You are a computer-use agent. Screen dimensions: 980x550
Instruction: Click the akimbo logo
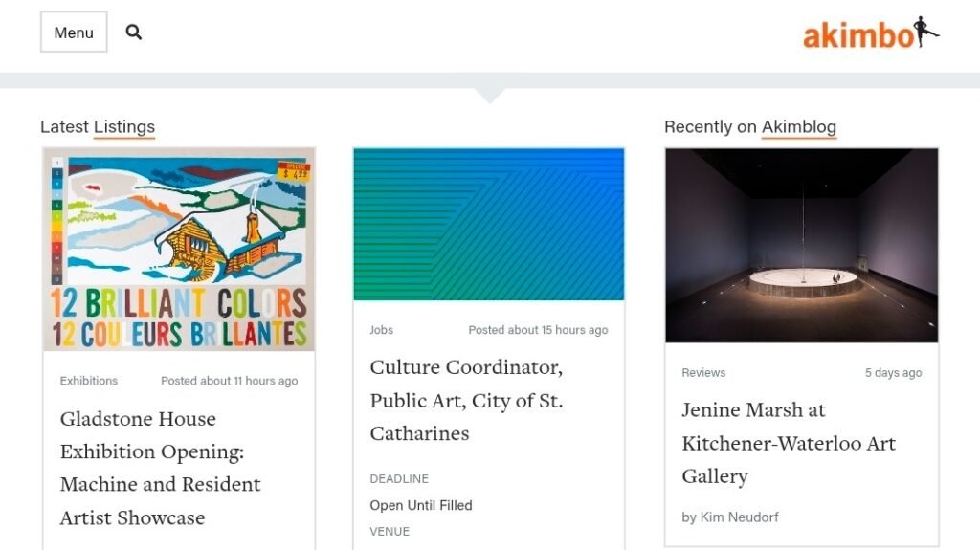(870, 34)
